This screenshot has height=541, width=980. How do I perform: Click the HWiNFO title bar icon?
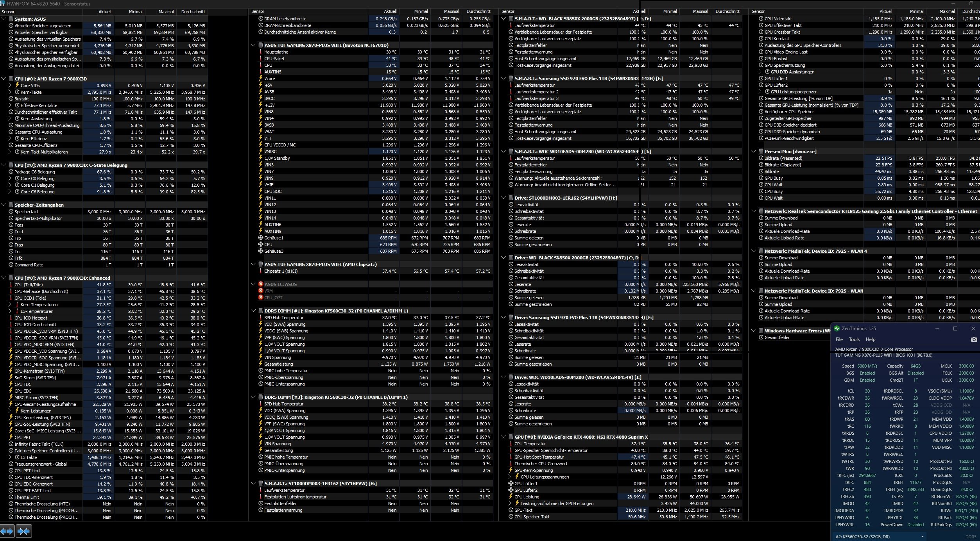point(4,4)
